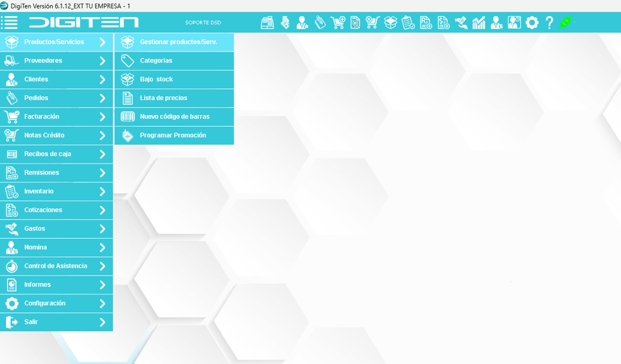Select Categorias submenu item
621x364 pixels.
(174, 61)
